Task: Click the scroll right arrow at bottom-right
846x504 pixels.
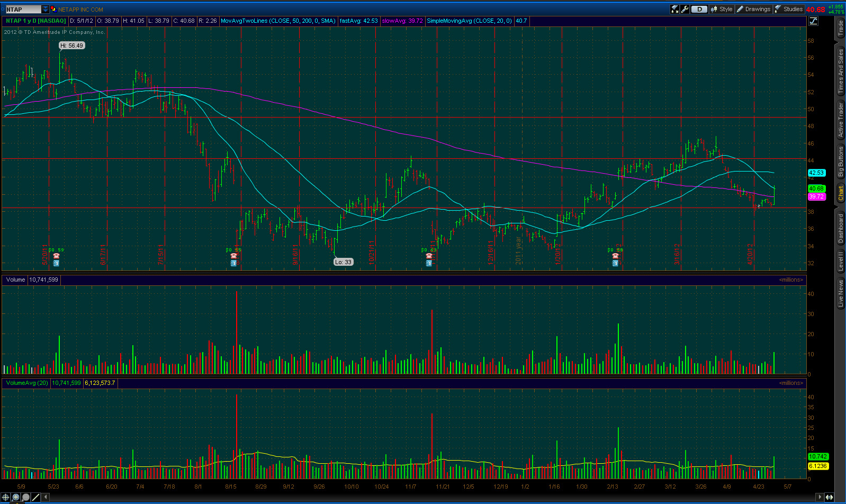Action: click(x=821, y=497)
